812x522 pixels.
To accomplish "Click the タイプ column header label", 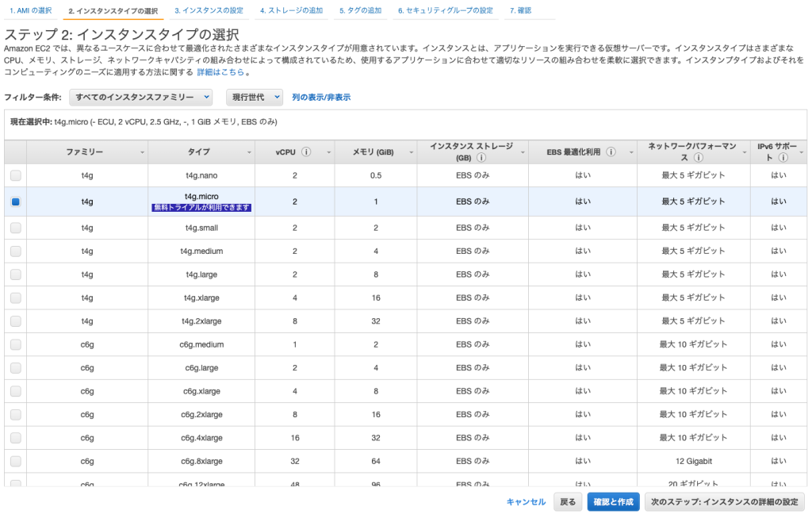I will (199, 152).
